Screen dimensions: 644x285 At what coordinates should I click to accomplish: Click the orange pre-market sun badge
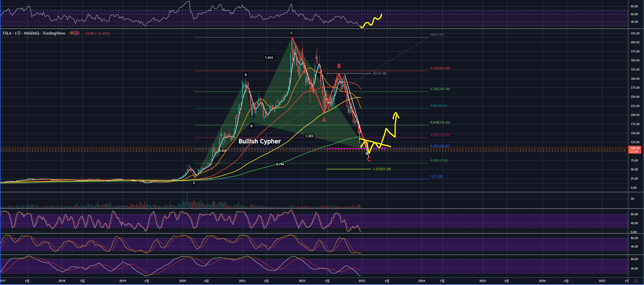(72, 33)
